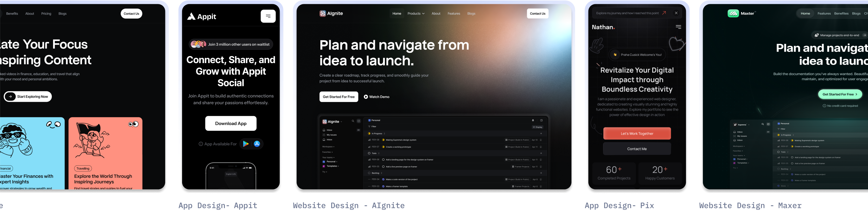Go to Features in Maxter navigation
This screenshot has height=211, width=868.
[x=824, y=14]
